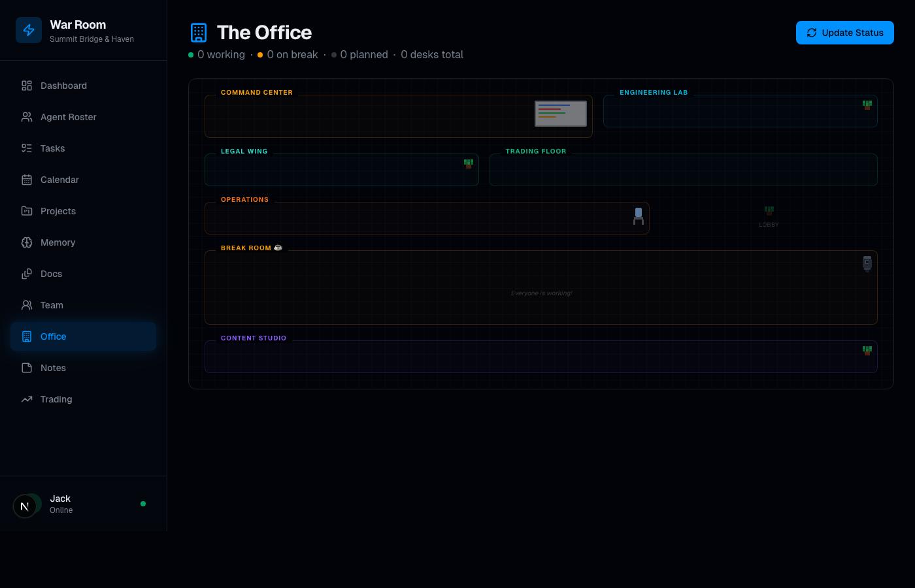This screenshot has height=588, width=915.
Task: Open the Agent Roster page
Action: pos(69,117)
